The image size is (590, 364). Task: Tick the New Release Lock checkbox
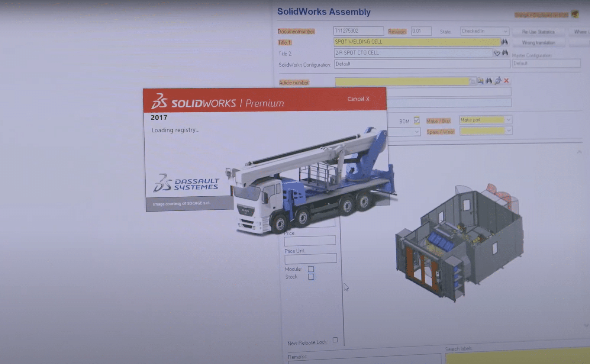click(x=335, y=340)
